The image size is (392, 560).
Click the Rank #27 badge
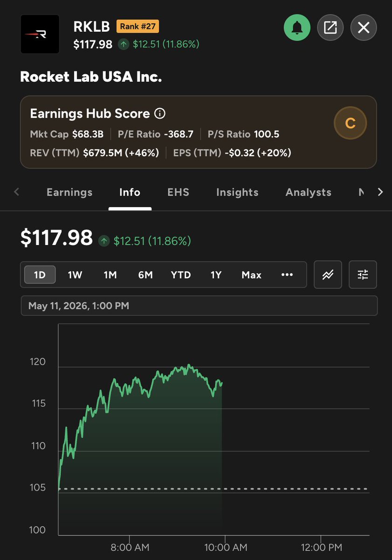138,27
